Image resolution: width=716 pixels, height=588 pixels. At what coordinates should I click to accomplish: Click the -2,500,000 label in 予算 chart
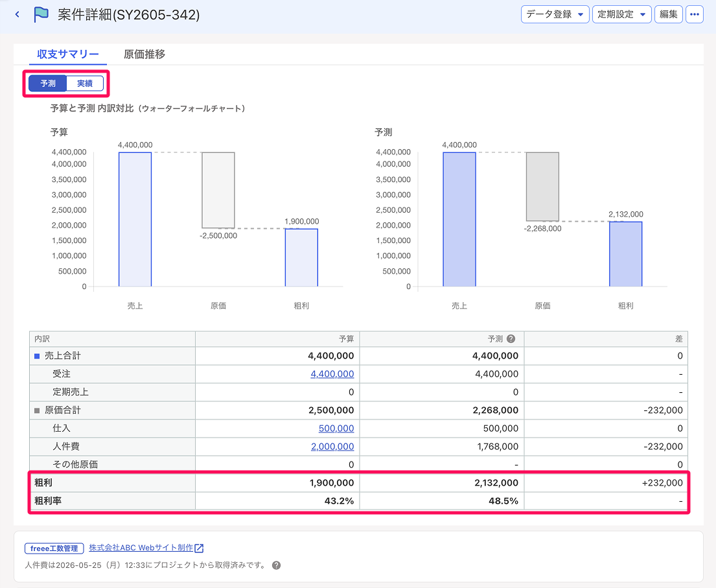click(x=218, y=236)
